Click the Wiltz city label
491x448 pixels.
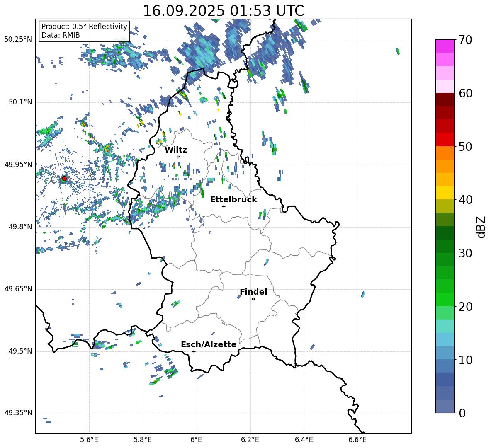coord(176,150)
